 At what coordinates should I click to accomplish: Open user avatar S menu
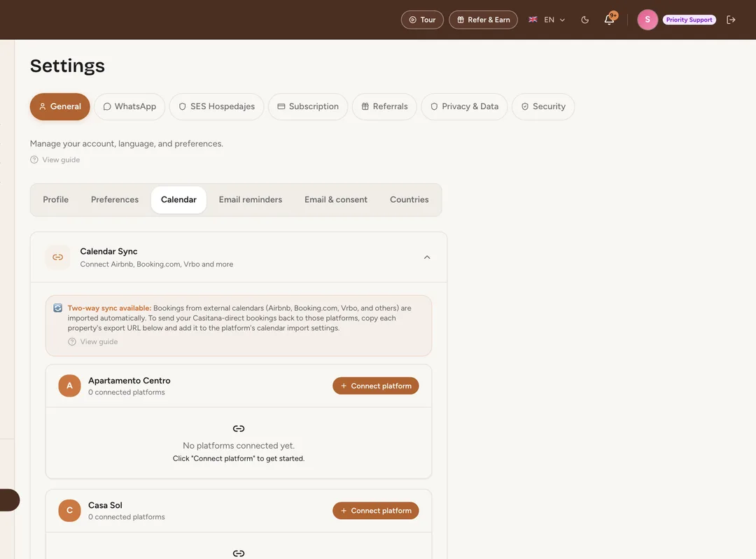[x=647, y=20]
